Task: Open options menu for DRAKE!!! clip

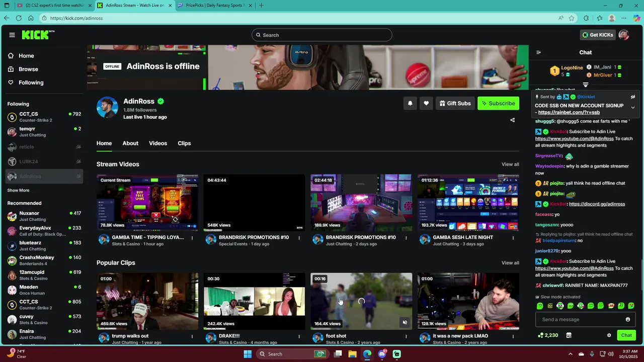Action: click(299, 336)
